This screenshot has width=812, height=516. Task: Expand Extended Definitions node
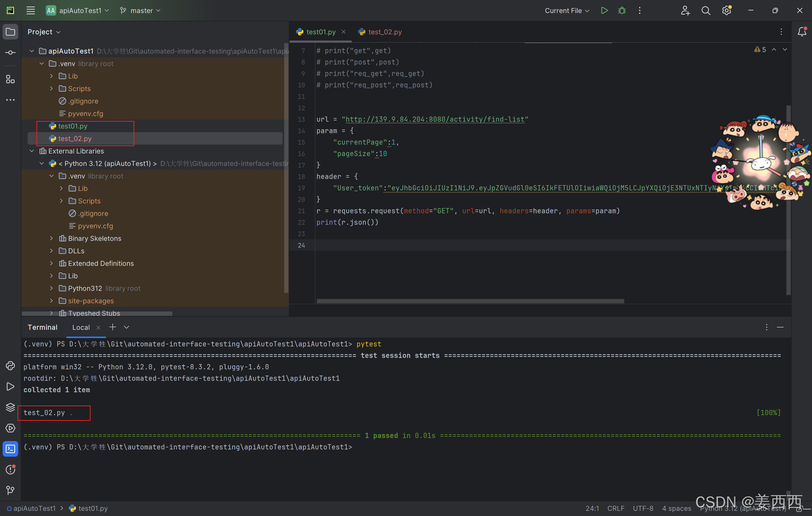51,263
